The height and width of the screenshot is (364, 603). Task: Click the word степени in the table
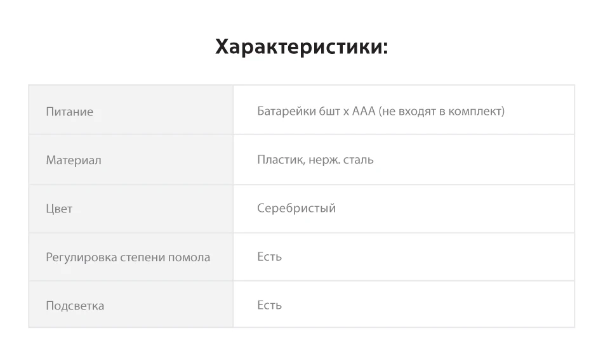pyautogui.click(x=143, y=257)
